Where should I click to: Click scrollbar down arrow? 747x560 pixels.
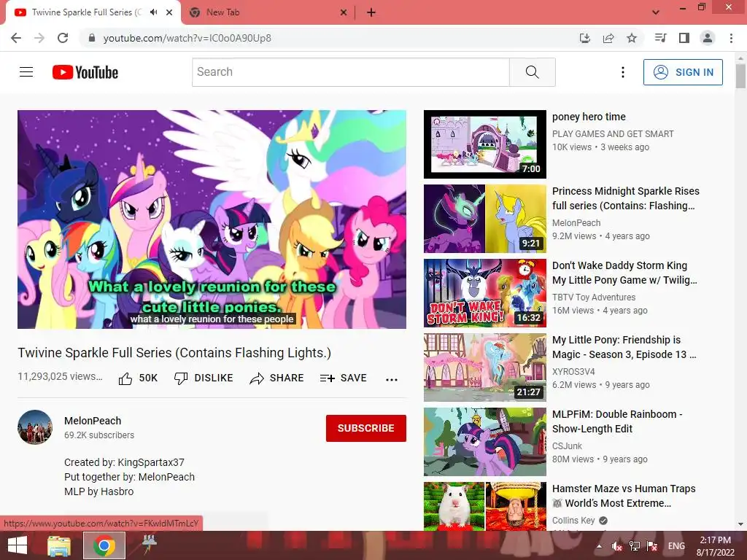pyautogui.click(x=740, y=525)
